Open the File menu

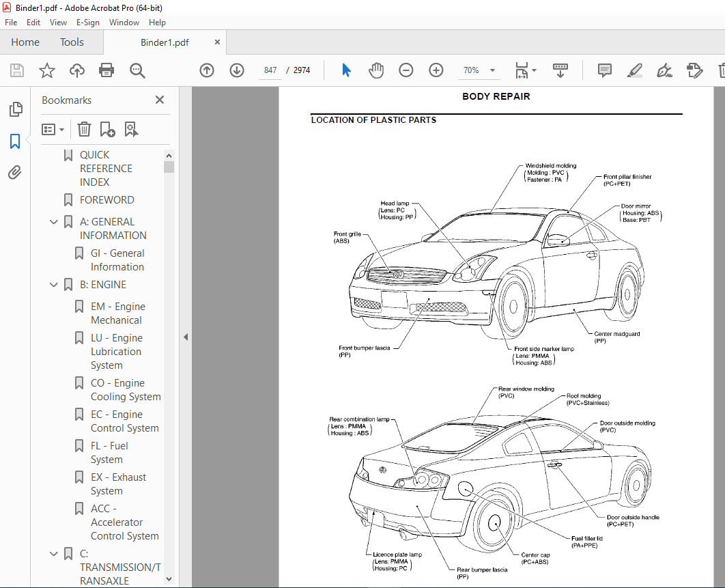pos(11,23)
